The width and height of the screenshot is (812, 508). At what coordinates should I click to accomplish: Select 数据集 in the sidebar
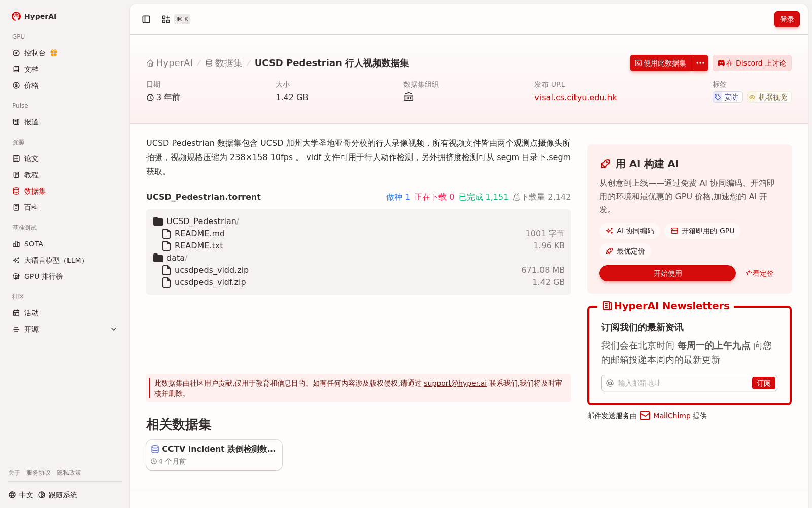point(35,191)
